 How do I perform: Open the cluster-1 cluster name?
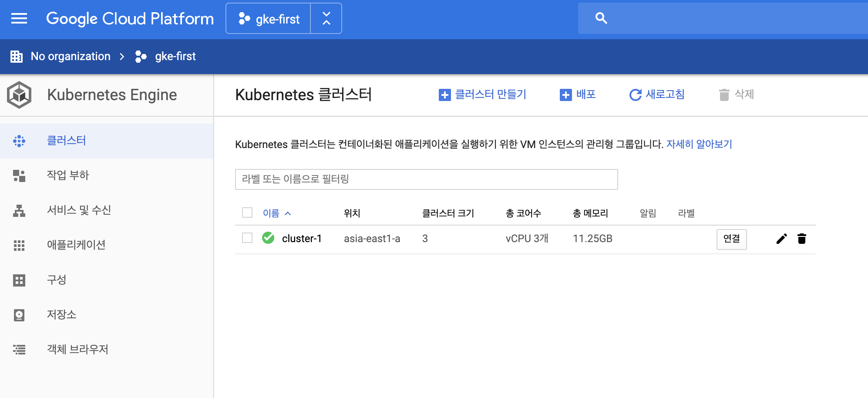click(x=302, y=239)
